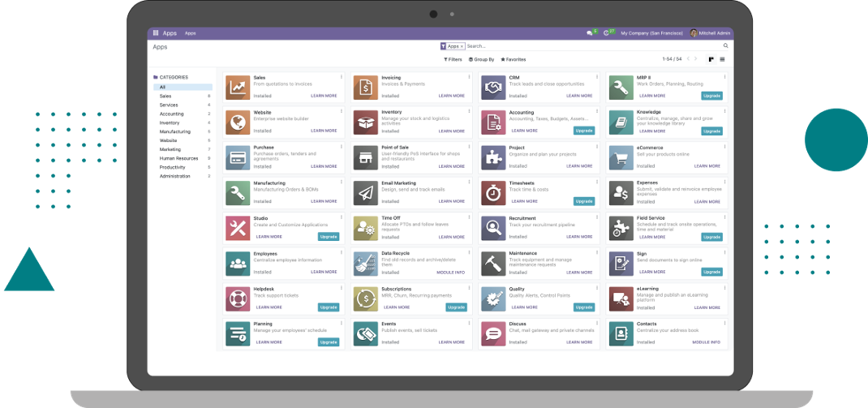Screen dimensions: 868x408
Task: Remove the Apps filter tag from search
Action: [x=462, y=47]
